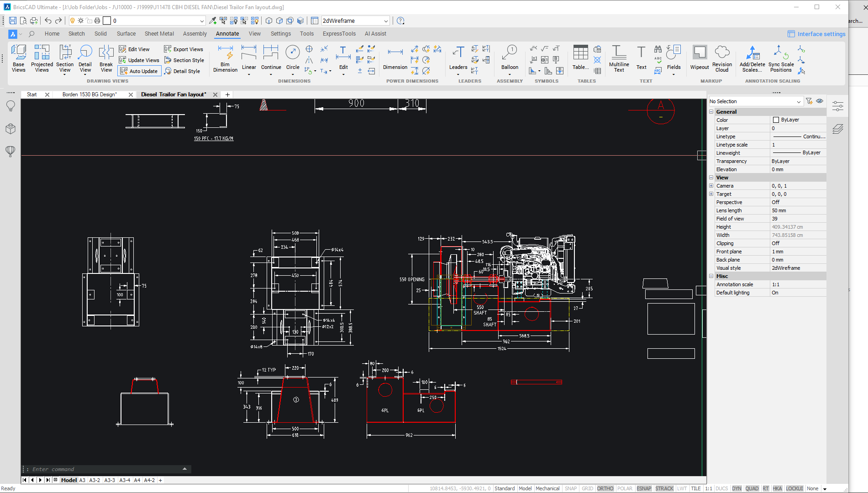Screen dimensions: 868x493
Task: Expand the Camera property row
Action: tap(711, 186)
